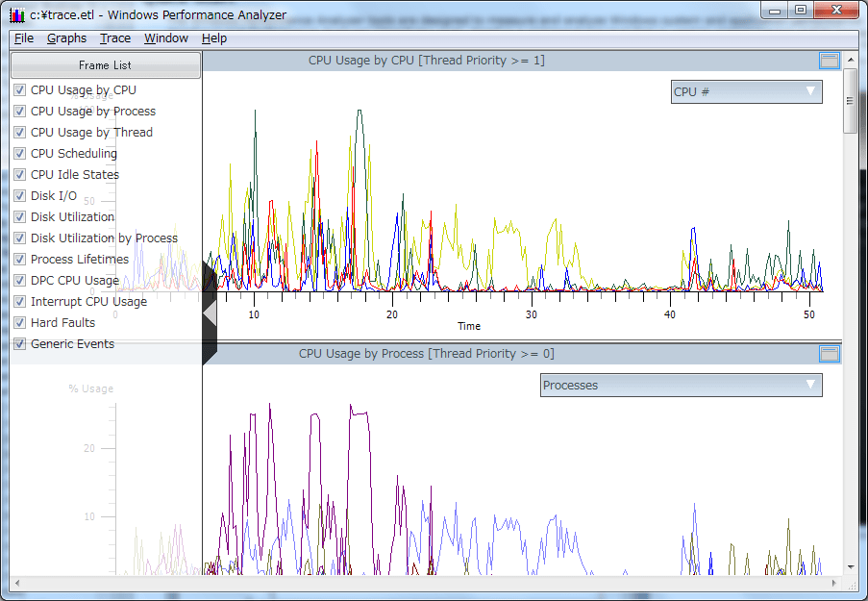868x601 pixels.
Task: Click the horizontal scrollbar left arrow
Action: [17, 584]
